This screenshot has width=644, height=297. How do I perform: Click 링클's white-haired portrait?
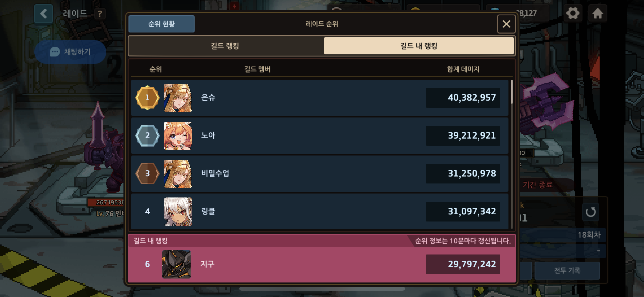178,211
